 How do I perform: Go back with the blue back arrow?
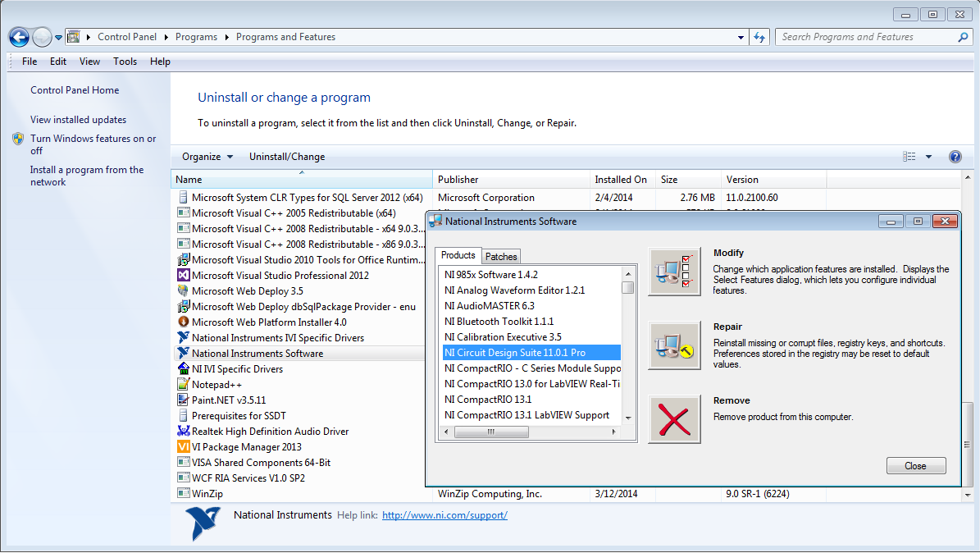(19, 38)
